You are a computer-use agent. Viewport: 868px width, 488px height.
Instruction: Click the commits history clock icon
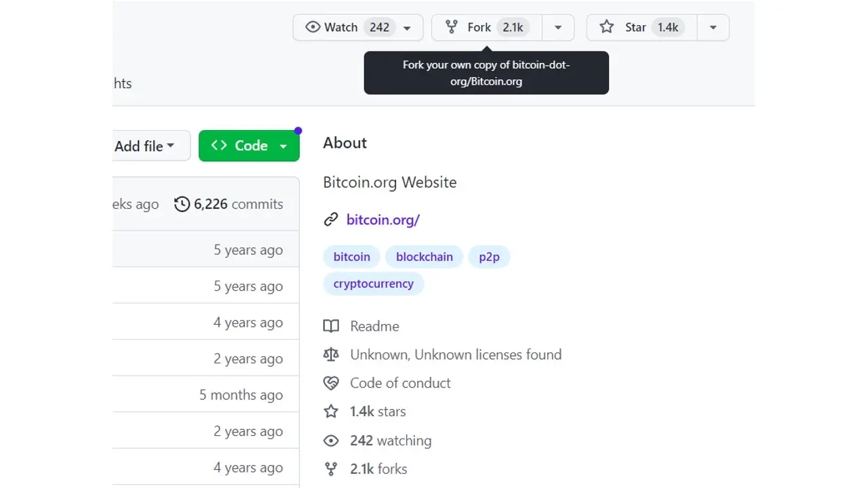point(182,204)
